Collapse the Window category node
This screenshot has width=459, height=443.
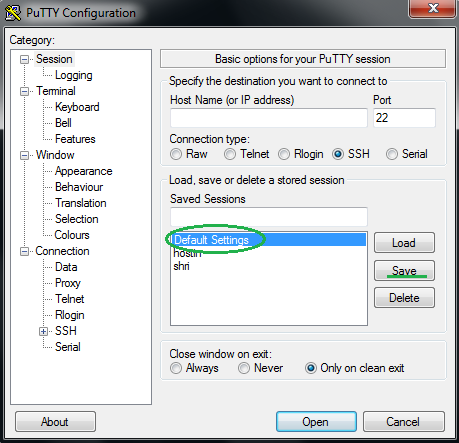[24, 155]
